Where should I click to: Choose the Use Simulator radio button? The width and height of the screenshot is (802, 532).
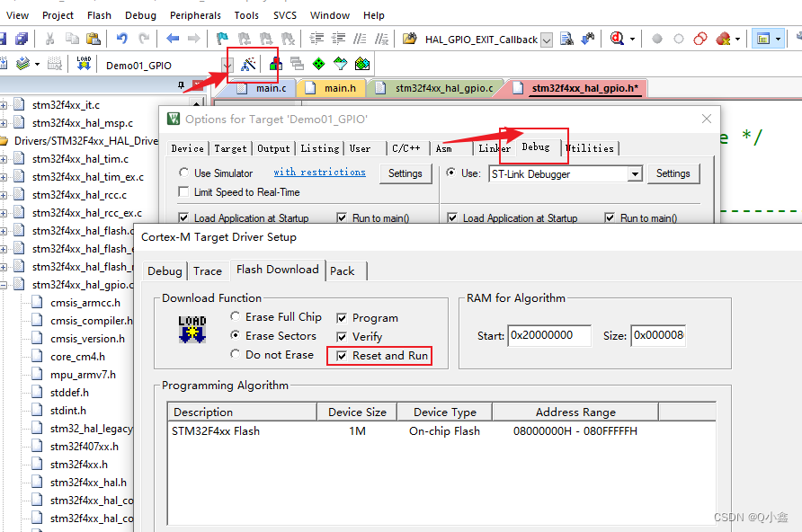coord(183,173)
